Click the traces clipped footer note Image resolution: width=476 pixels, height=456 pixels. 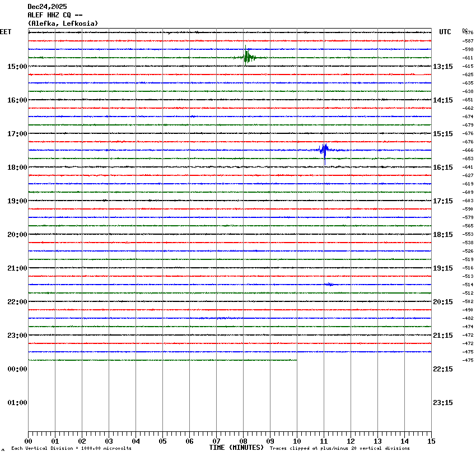pos(339,448)
